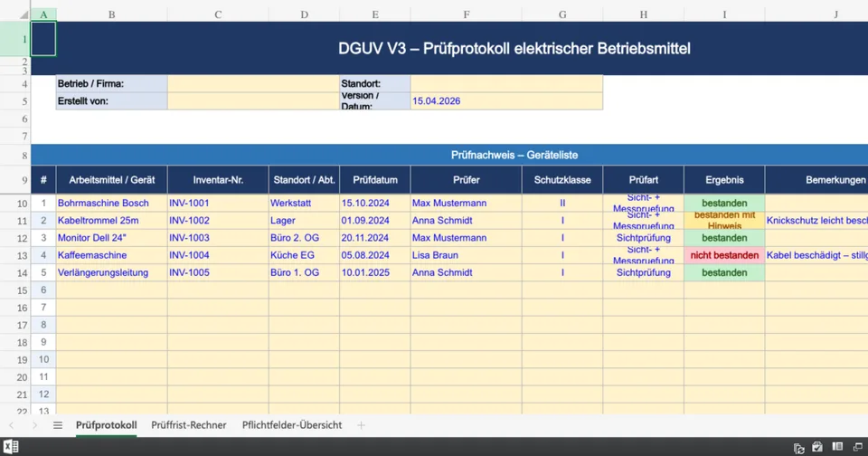Select column G header
This screenshot has height=456, width=868.
pos(562,15)
